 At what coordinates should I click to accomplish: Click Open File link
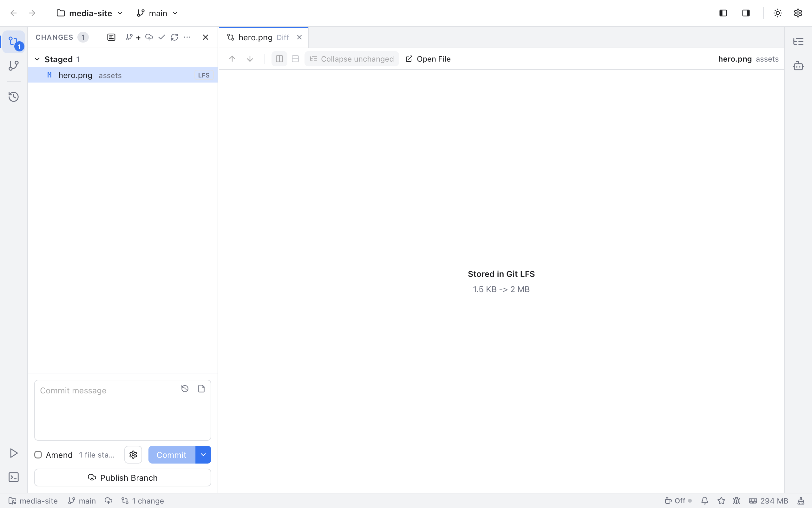tap(428, 59)
